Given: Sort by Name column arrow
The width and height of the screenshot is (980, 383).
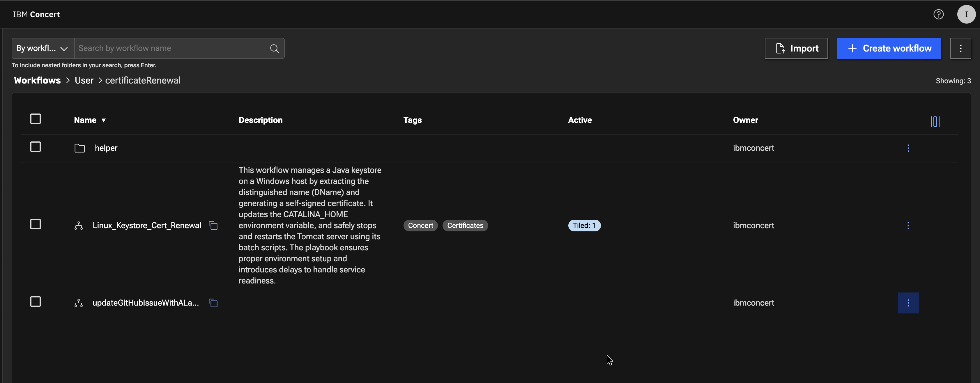Looking at the screenshot, I should click(103, 120).
